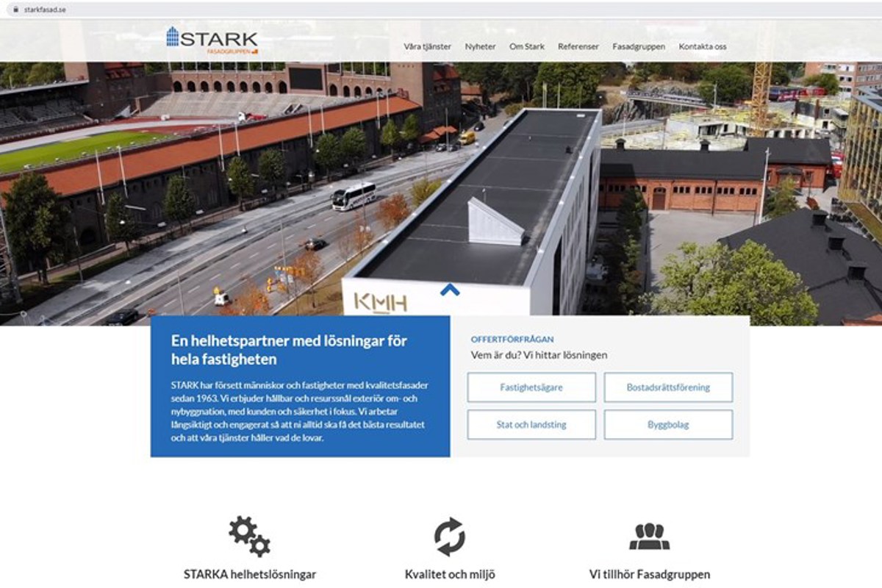Click the circular arrows Kvalitet och miljö icon
Viewport: 882px width, 588px height.
coord(449,537)
